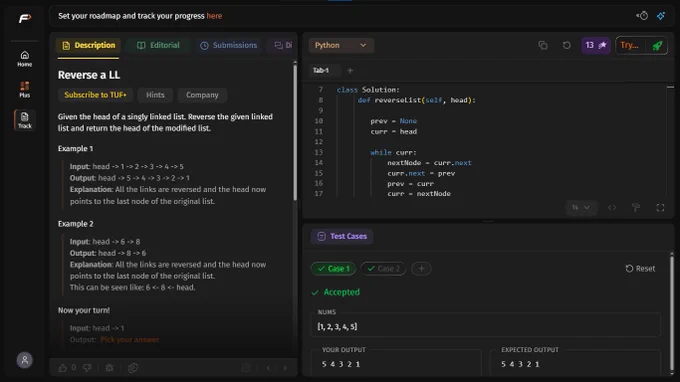680x382 pixels.
Task: Go to the next problem arrow
Action: [x=285, y=368]
